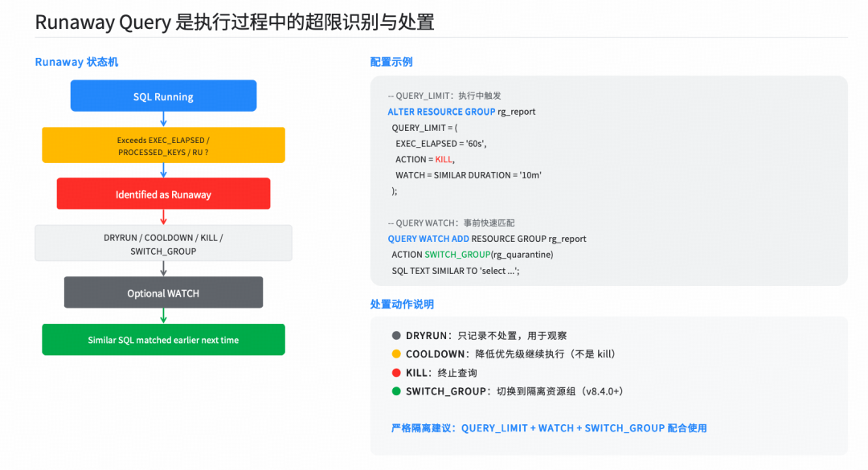868x470 pixels.
Task: Click the Runaway Query slide title
Action: pos(235,22)
